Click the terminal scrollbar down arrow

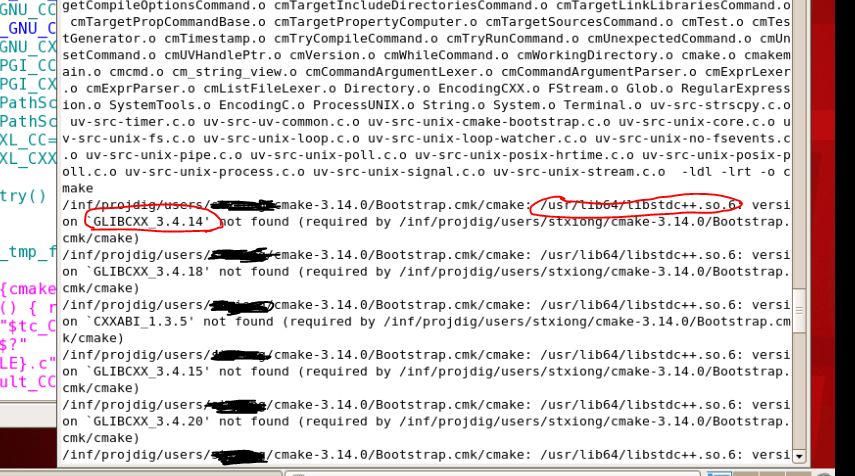point(799,456)
